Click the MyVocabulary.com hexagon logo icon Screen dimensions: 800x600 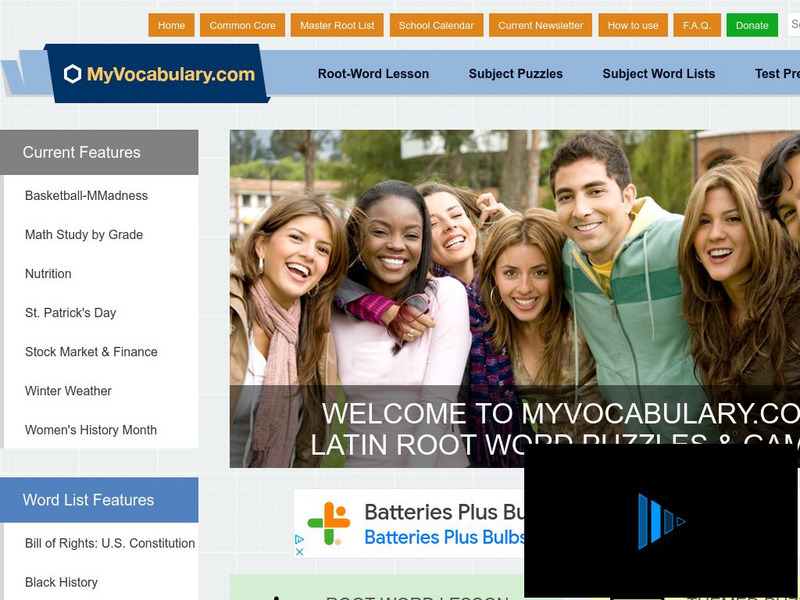coord(72,74)
